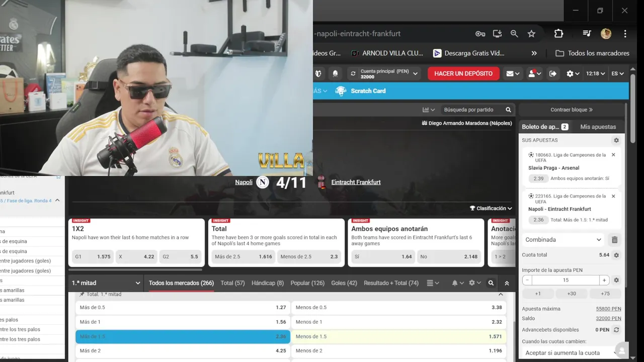Screen dimensions: 644x362
Task: Switch to Todos los mercados (266) tab
Action: pos(181,283)
